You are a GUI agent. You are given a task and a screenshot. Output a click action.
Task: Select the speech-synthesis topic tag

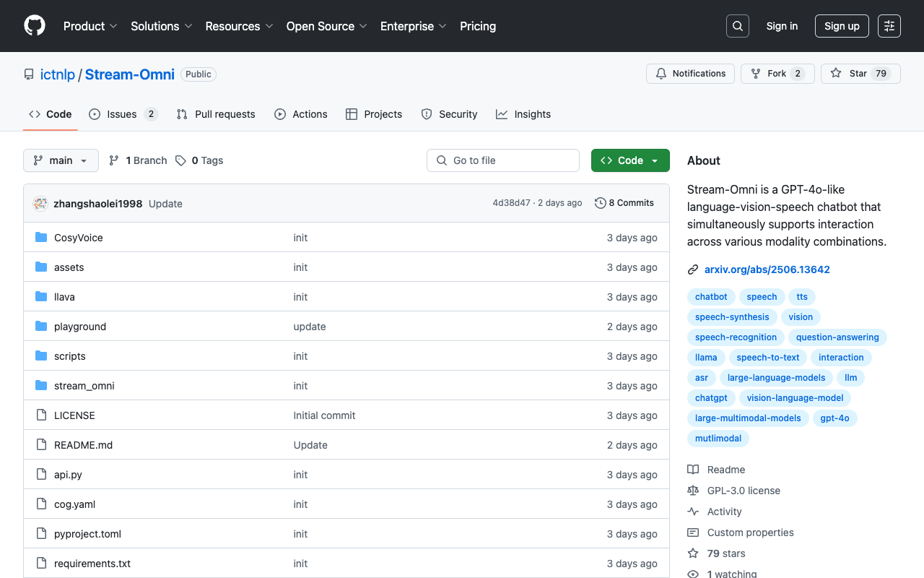coord(732,317)
